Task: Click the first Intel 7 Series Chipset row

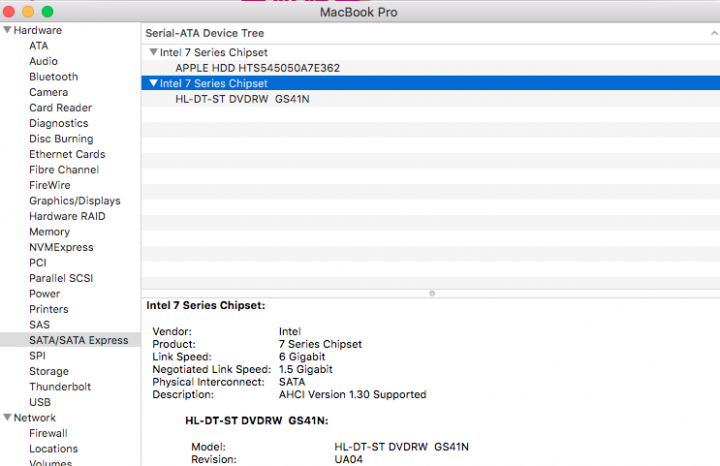Action: [431, 52]
